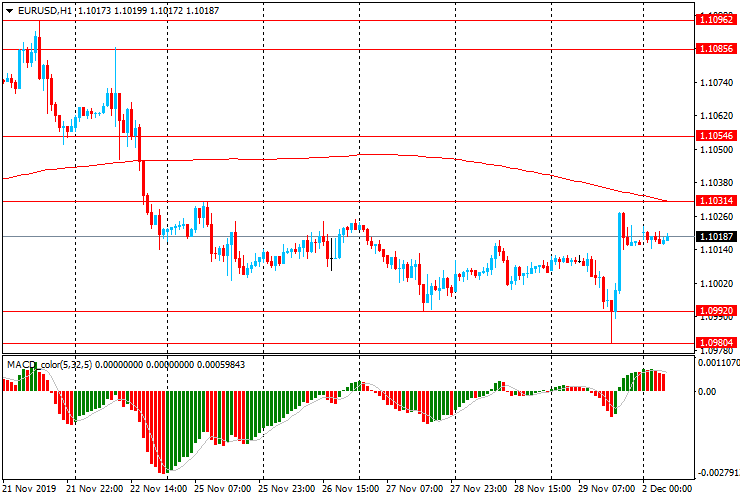740x500 pixels.
Task: Click the 21 Nov 2019 time label
Action: 29,488
